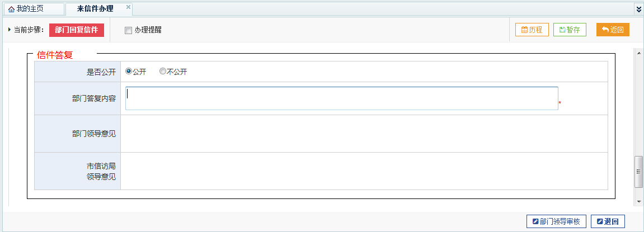The image size is (644, 232).
Task: Switch to the 来信件办理 tab
Action: coord(98,9)
